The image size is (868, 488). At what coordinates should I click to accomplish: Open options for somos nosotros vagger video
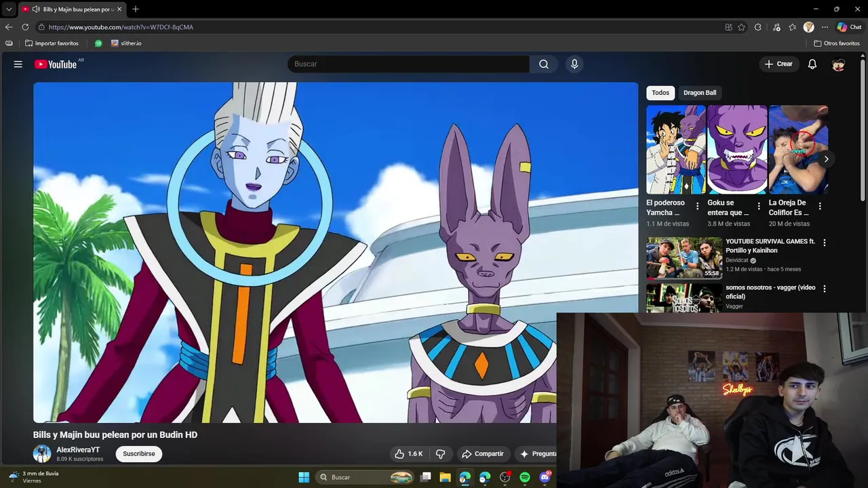[x=825, y=289]
